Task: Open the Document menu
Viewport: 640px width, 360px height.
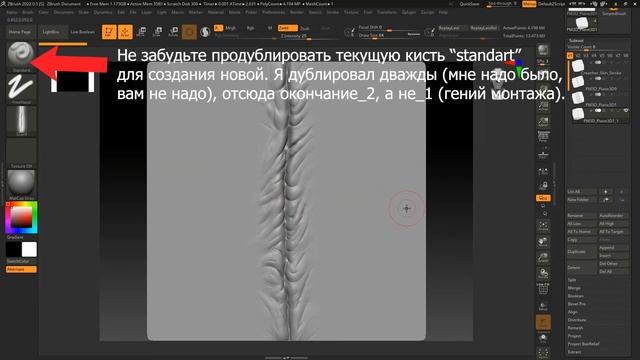Action: tap(64, 12)
